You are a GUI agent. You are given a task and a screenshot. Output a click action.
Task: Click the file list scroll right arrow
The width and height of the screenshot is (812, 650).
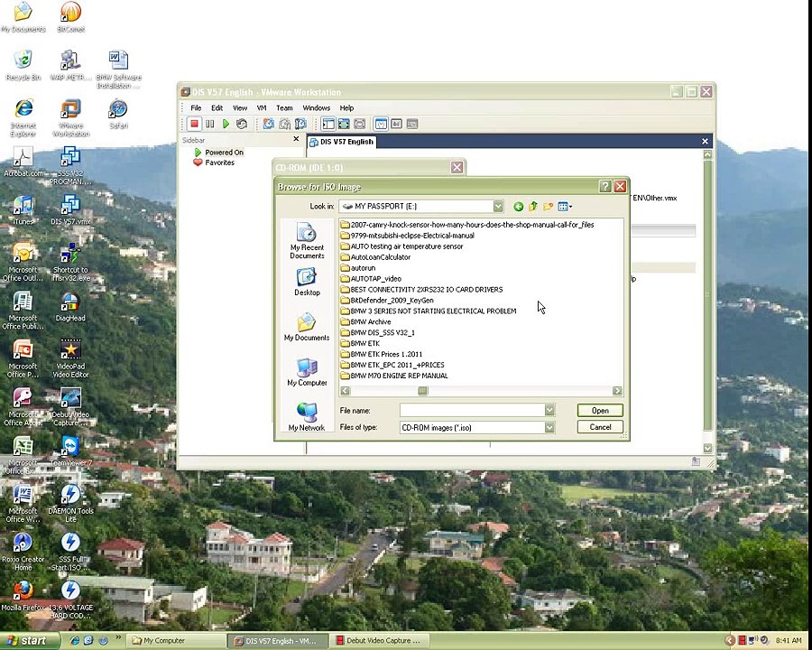pyautogui.click(x=617, y=391)
